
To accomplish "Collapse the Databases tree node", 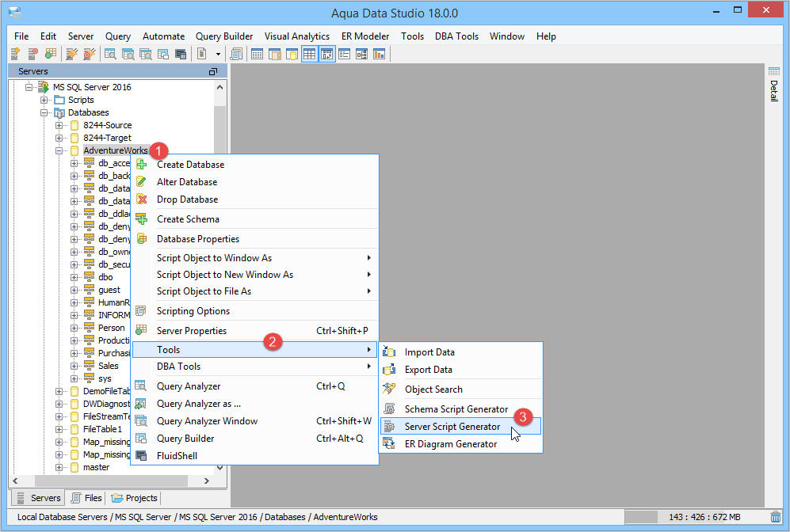I will 44,112.
